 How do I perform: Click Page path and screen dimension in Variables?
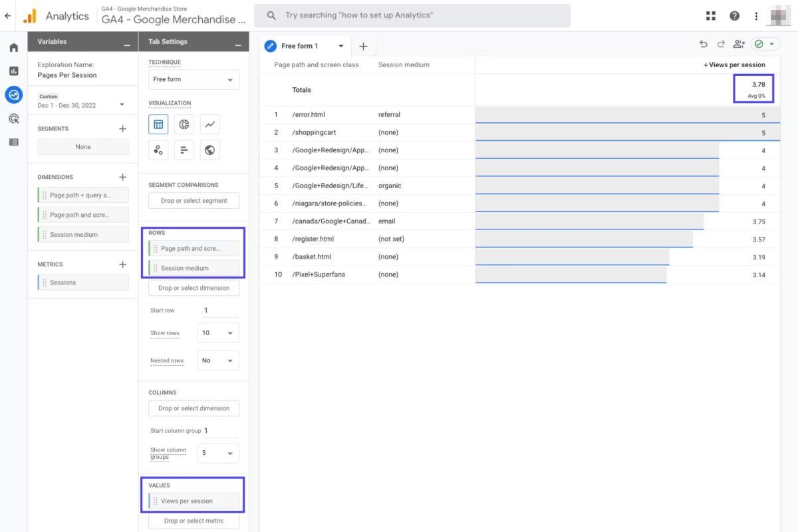pos(83,215)
